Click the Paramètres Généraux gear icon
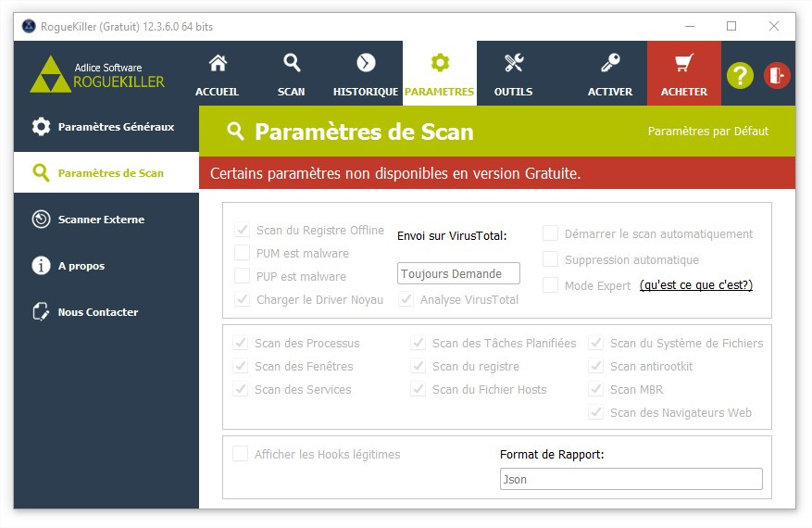 point(41,126)
